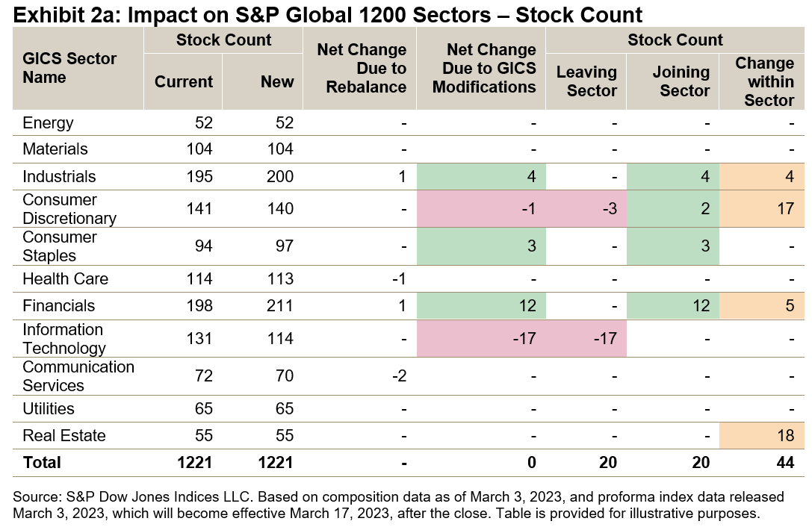Screen dimensions: 812x530
Task: Select the Net Change Due to Rebalance header
Action: point(362,69)
